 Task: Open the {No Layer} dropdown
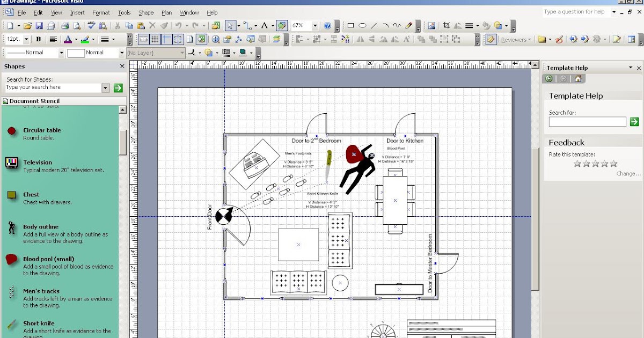point(182,53)
